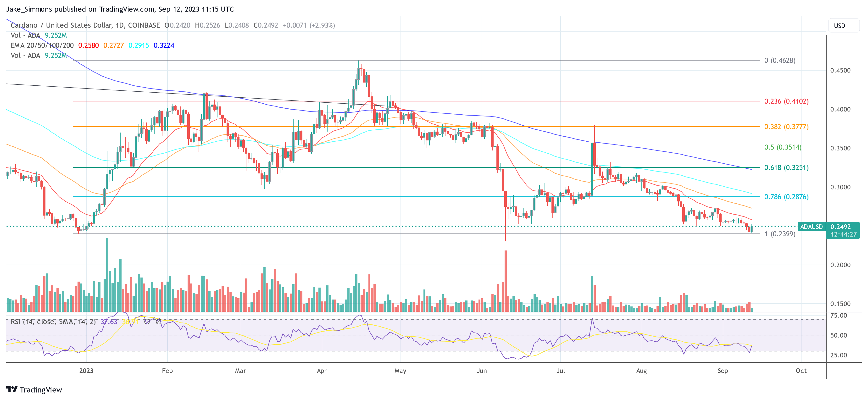Click the open price O0.2420
The image size is (868, 400).
pyautogui.click(x=177, y=25)
